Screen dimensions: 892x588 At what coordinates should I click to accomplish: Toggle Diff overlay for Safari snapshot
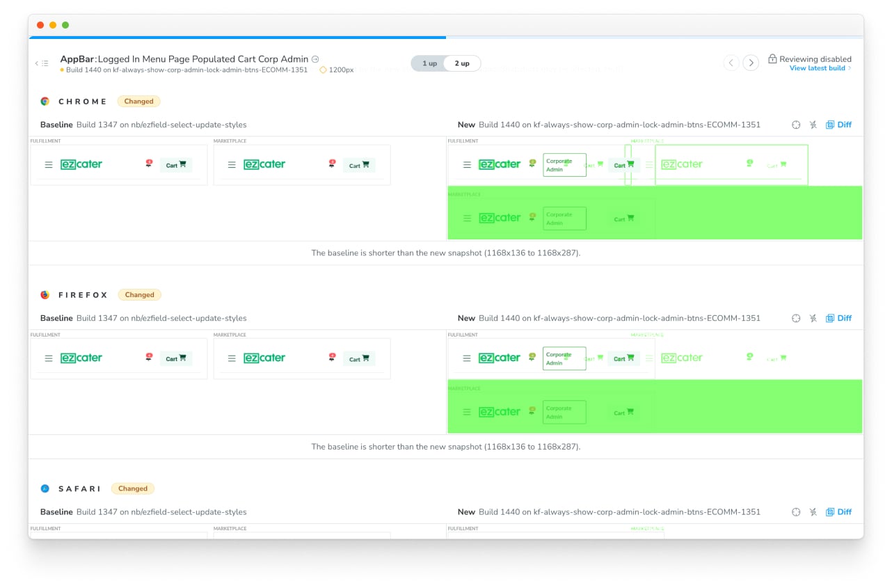coord(838,512)
